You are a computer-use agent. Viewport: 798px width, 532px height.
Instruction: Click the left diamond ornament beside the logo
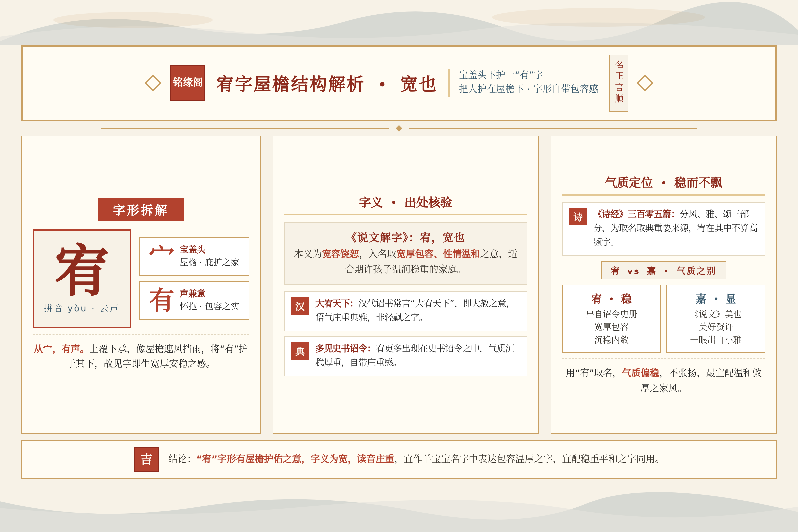click(x=153, y=83)
